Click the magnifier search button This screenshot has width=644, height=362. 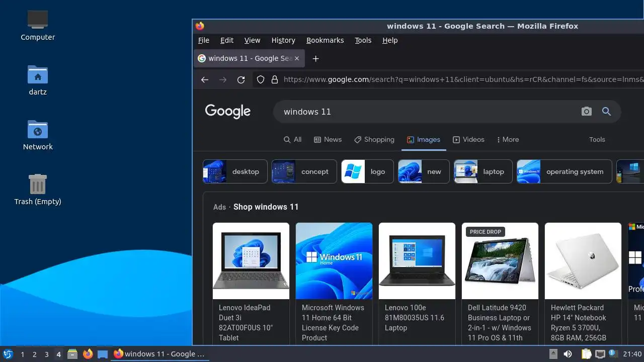(x=606, y=112)
